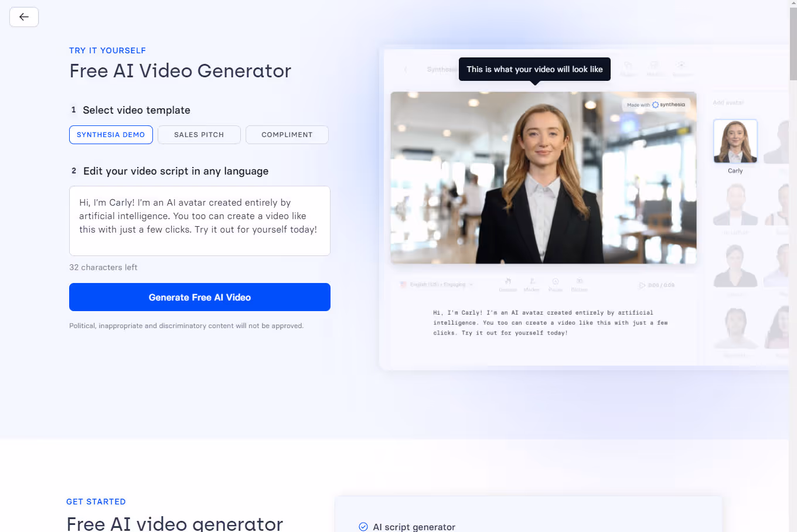Click 'Edit your video script in any language'
This screenshot has width=797, height=532.
point(176,171)
